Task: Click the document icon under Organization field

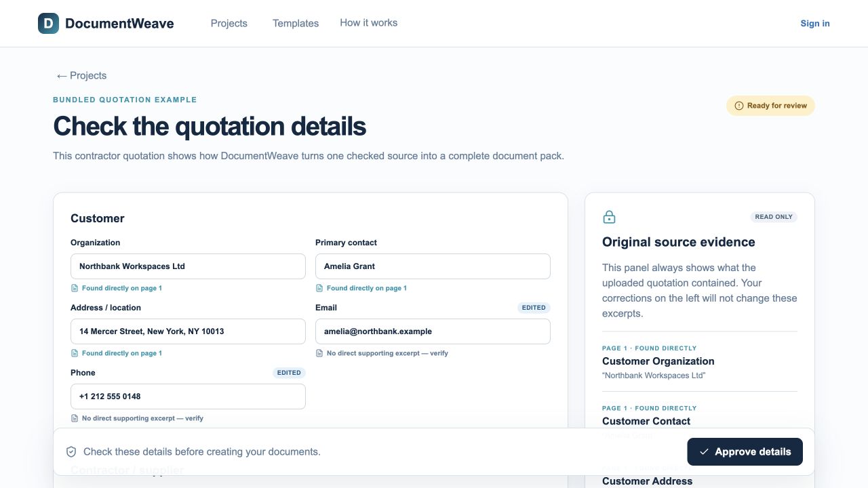Action: tap(75, 288)
